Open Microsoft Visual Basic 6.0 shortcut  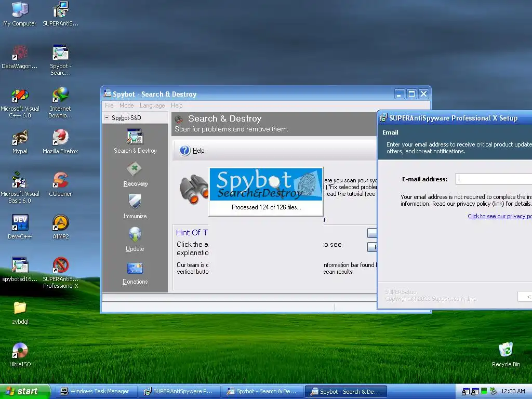20,188
